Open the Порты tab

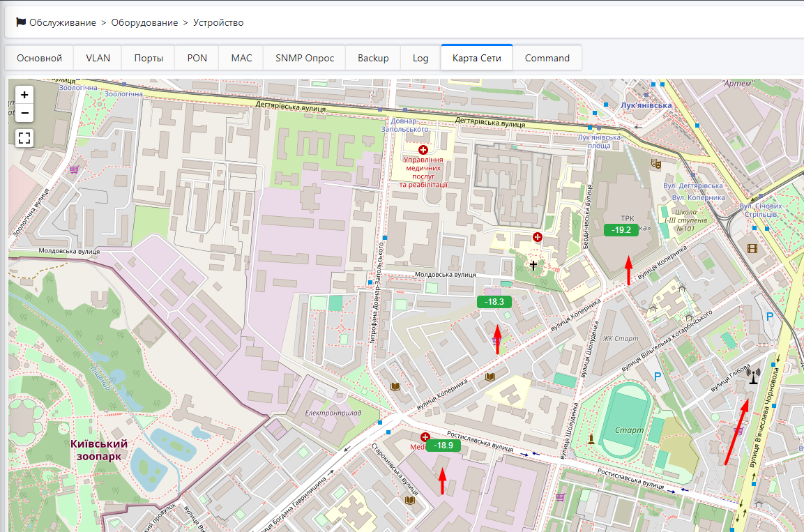click(149, 58)
